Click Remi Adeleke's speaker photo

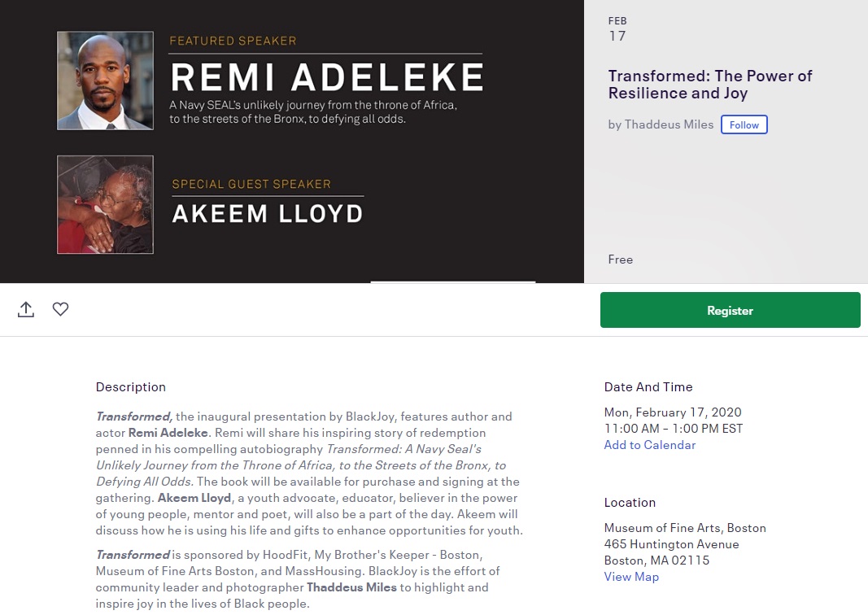coord(105,81)
